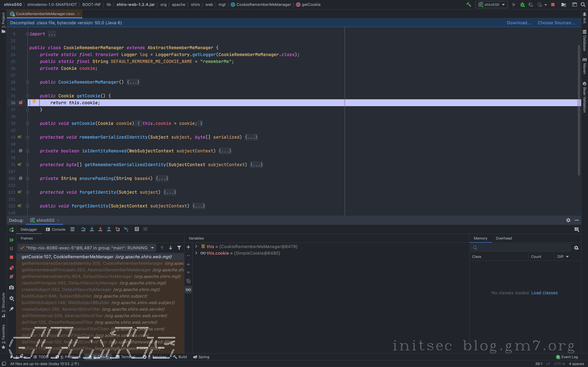Click the Choose Sources... link
588x367 pixels.
click(556, 23)
